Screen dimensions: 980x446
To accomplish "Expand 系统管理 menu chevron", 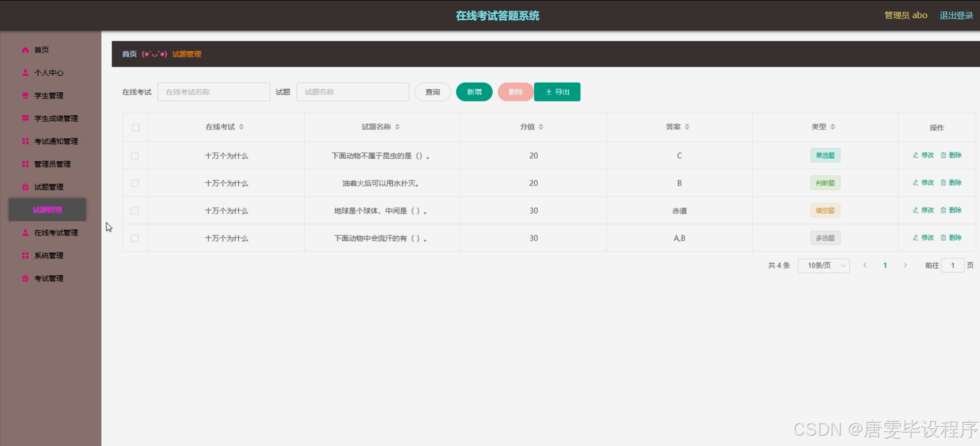I will (83, 256).
